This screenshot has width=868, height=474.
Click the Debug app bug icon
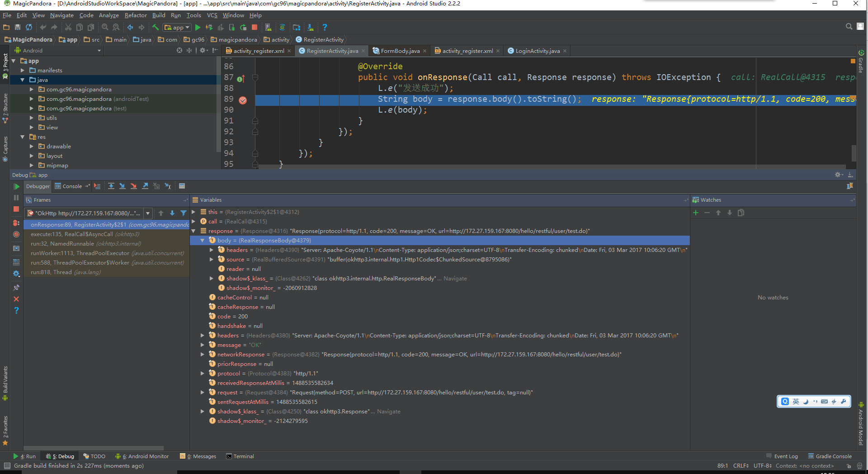(209, 28)
